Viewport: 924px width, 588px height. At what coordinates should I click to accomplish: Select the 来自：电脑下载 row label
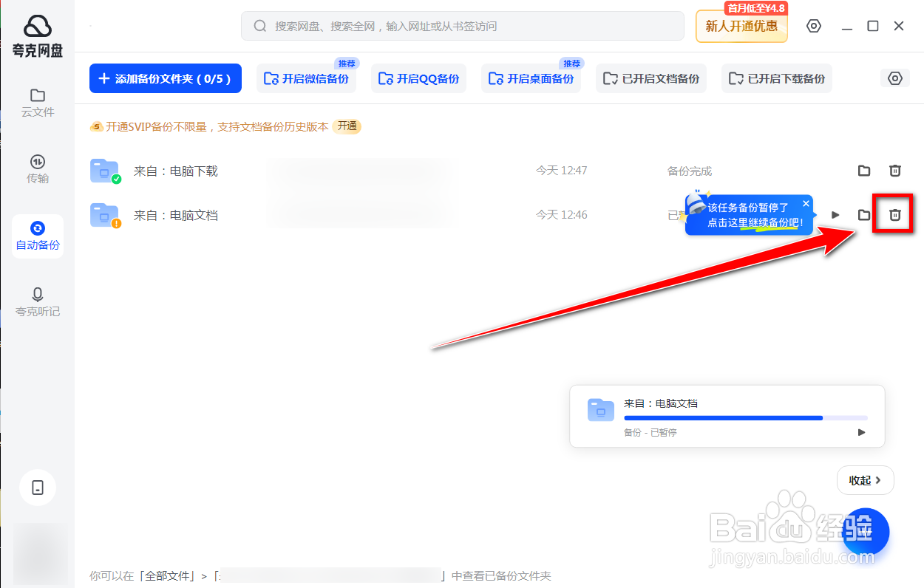pos(176,171)
